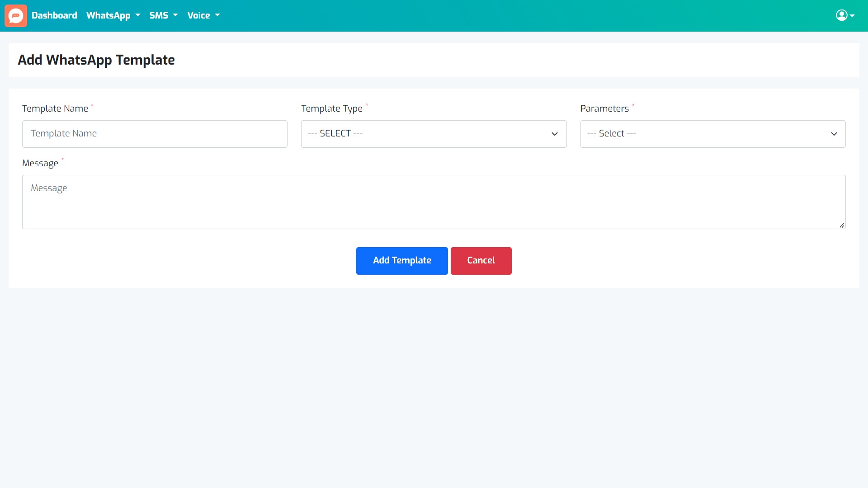Click the Parameters label
Screen dimensions: 868x488
(604, 108)
